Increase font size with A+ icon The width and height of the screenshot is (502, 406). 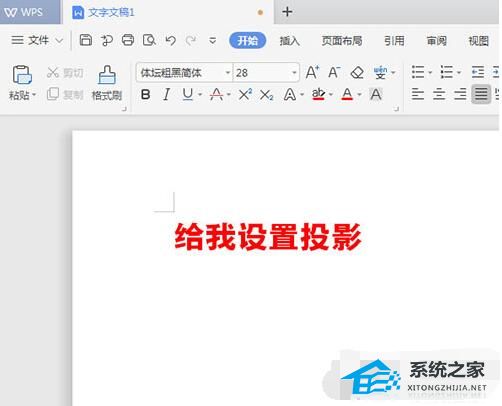point(312,72)
